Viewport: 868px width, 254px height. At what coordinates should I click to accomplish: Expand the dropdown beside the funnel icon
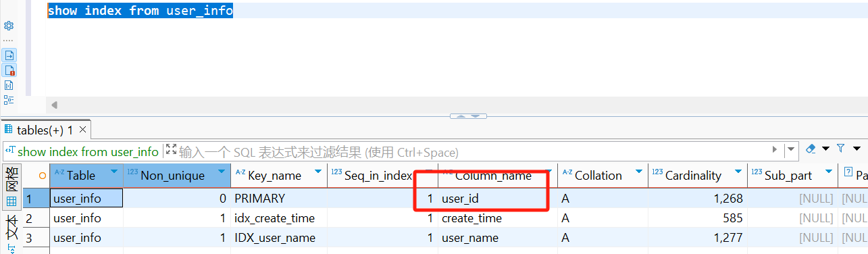857,149
